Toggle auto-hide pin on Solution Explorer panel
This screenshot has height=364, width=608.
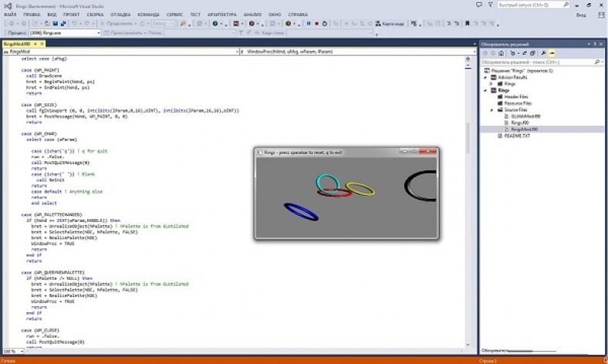coord(593,45)
